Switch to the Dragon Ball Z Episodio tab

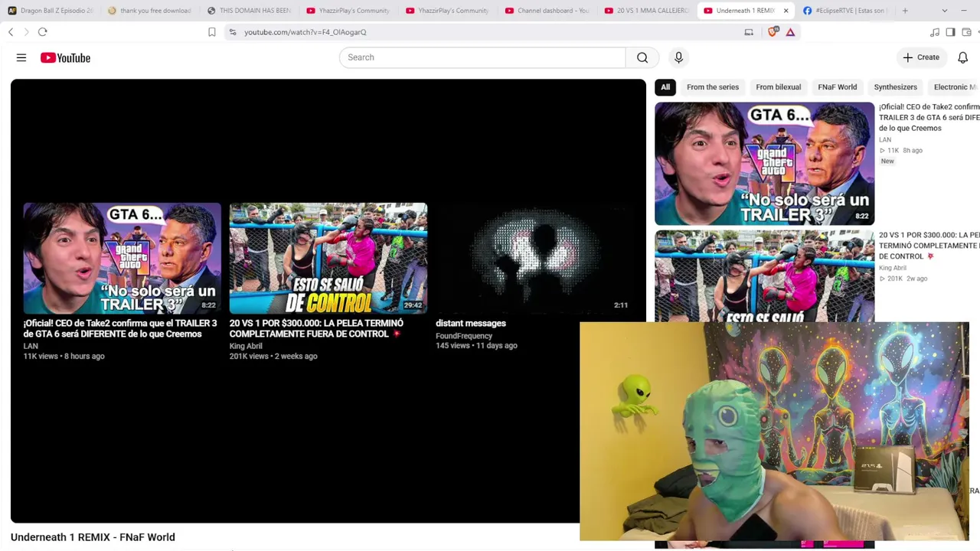50,11
